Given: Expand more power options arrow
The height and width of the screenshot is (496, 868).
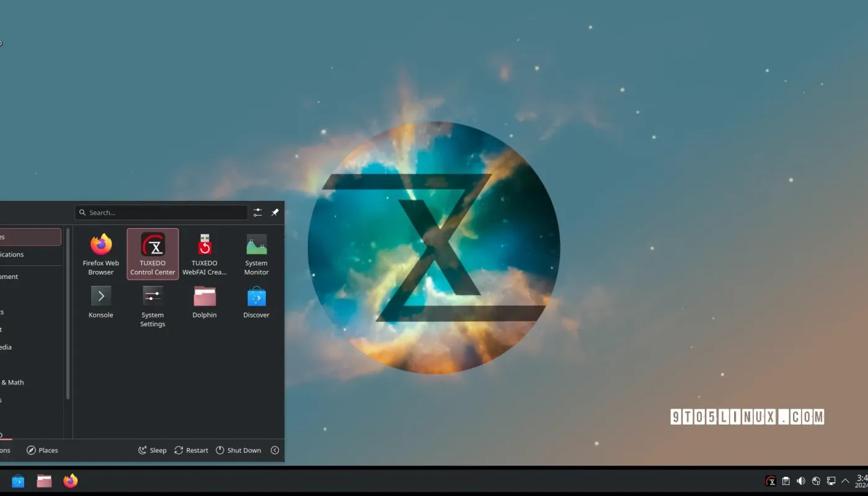Looking at the screenshot, I should 275,450.
